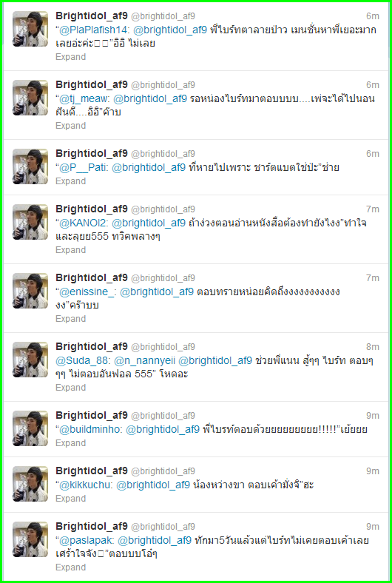Open the @buildminho profile link
Screen dimensions: 392x583
(91, 429)
